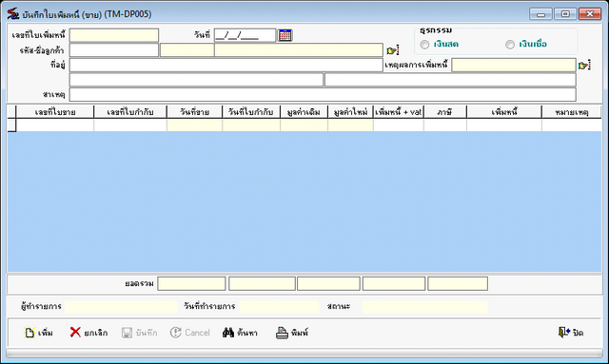Screen dimensions: 609x364
Task: Click the สถานะ status field
Action: click(425, 307)
